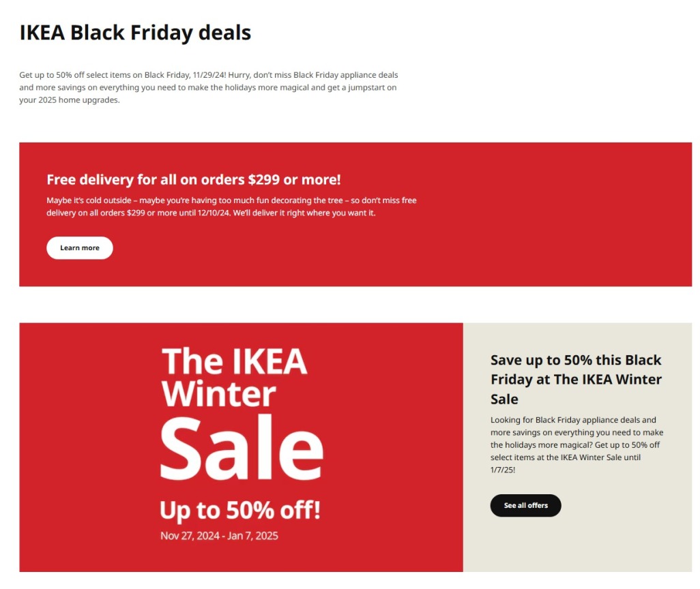Click the Up to 50% off text
The height and width of the screenshot is (589, 700).
tap(239, 509)
